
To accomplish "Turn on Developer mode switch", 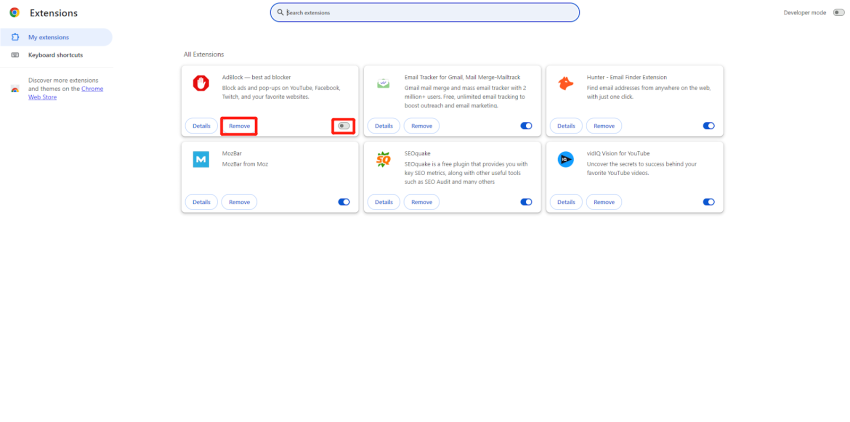I will pos(838,13).
